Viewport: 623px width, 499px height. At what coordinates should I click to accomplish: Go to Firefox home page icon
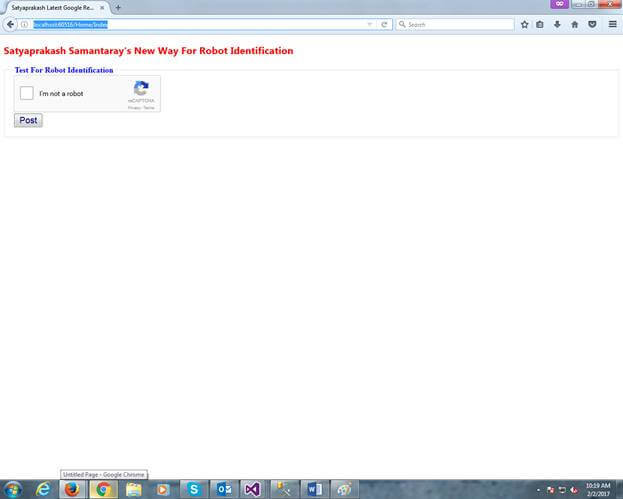575,25
